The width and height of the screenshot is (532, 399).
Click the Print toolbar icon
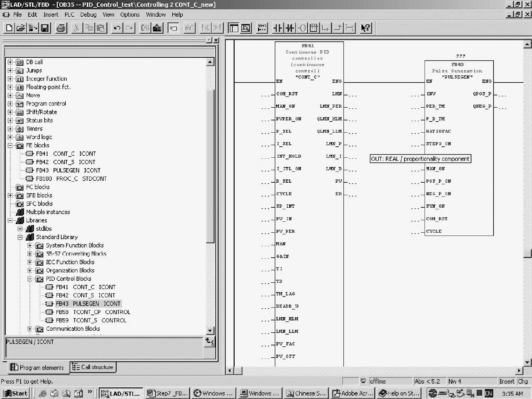tap(61, 28)
